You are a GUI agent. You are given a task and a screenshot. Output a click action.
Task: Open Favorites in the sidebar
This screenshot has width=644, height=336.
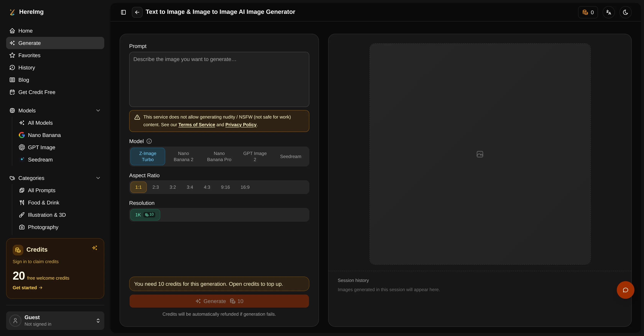(x=55, y=55)
